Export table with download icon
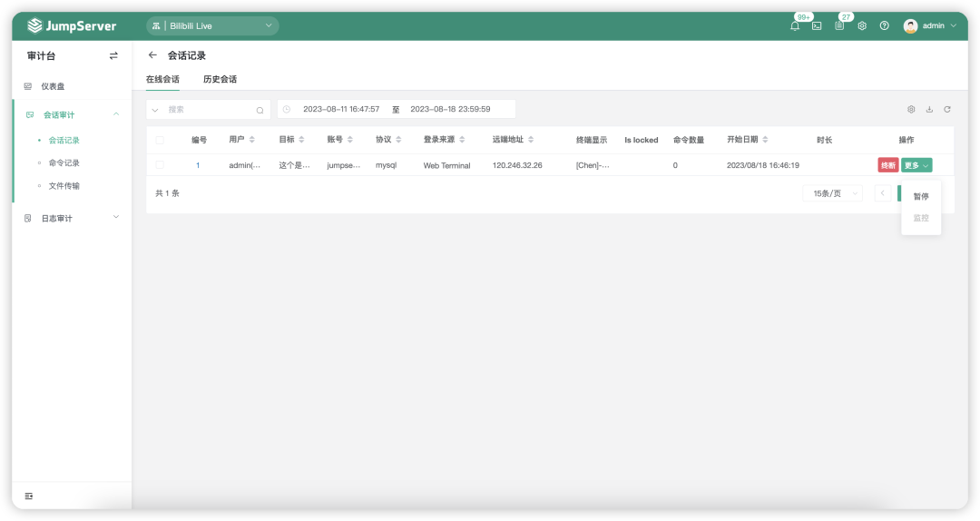980x521 pixels. click(929, 109)
